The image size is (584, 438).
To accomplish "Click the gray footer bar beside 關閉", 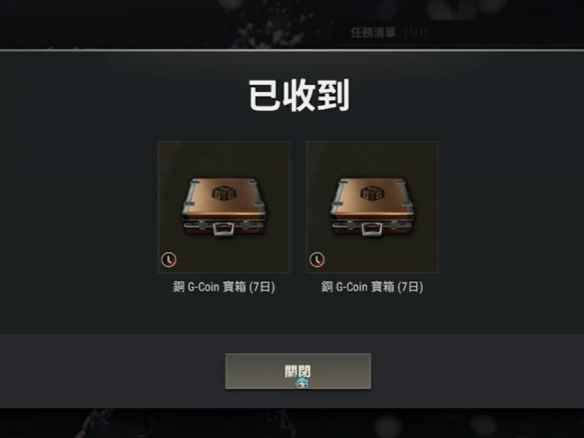I will click(x=112, y=371).
